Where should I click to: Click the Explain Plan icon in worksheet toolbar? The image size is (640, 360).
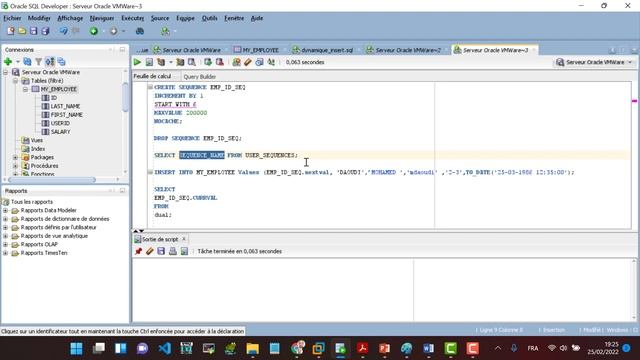(161, 62)
